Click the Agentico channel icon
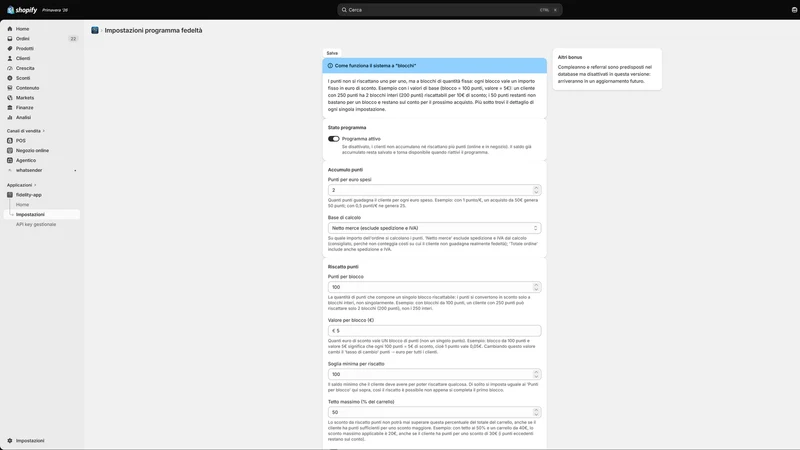The height and width of the screenshot is (450, 800). 10,160
